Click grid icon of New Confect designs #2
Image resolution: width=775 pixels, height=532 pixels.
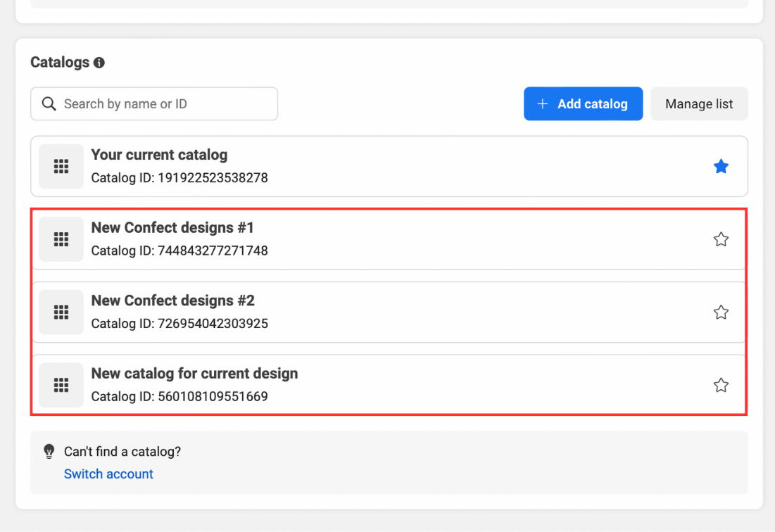[x=61, y=312]
